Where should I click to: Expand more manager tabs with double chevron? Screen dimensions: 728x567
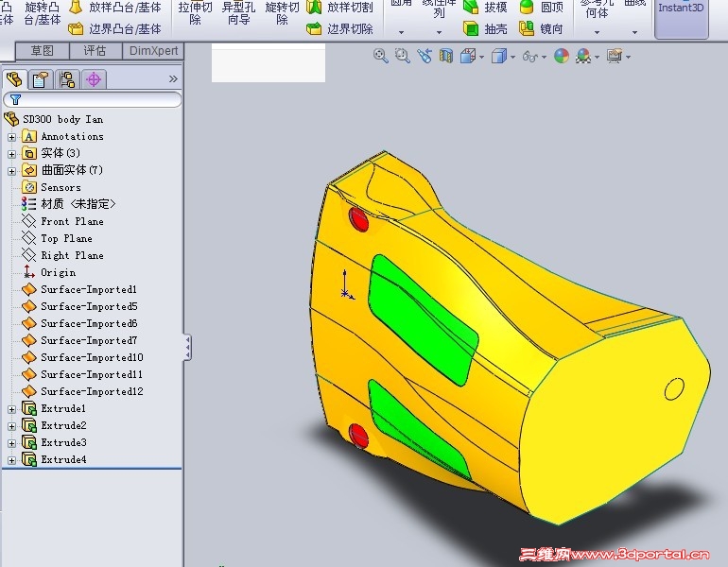point(173,78)
